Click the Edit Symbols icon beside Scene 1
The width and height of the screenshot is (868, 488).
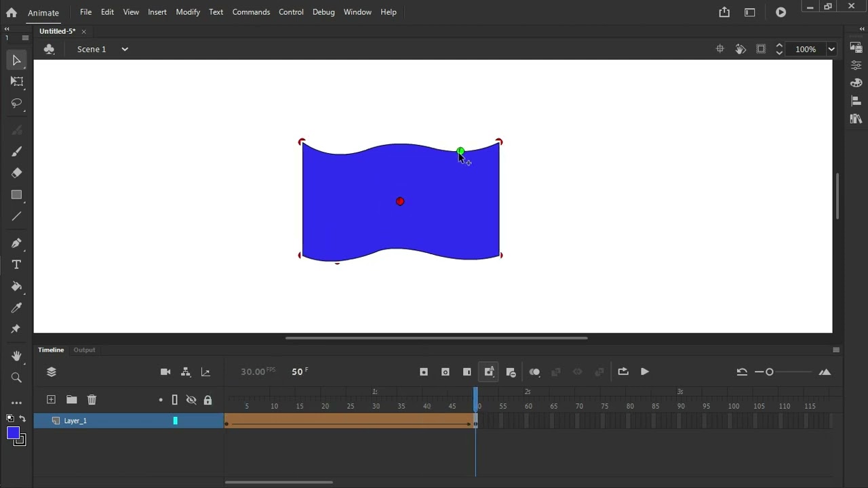click(x=49, y=49)
